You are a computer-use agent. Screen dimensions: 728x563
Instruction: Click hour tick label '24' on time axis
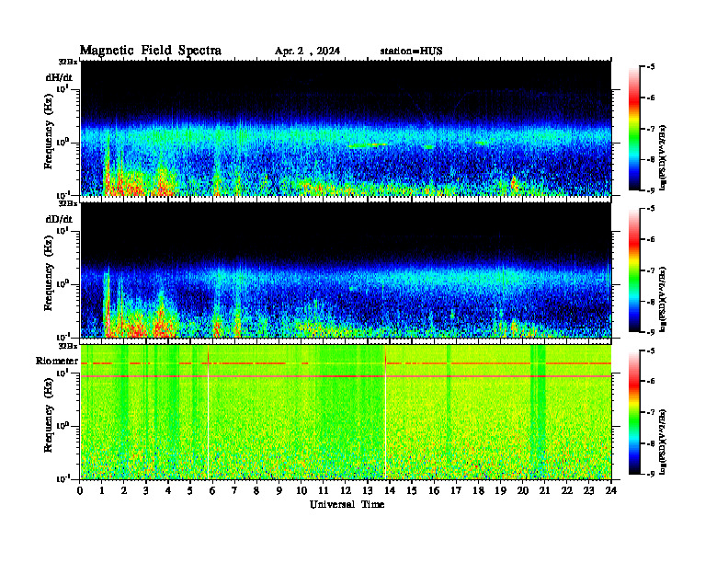tap(611, 490)
